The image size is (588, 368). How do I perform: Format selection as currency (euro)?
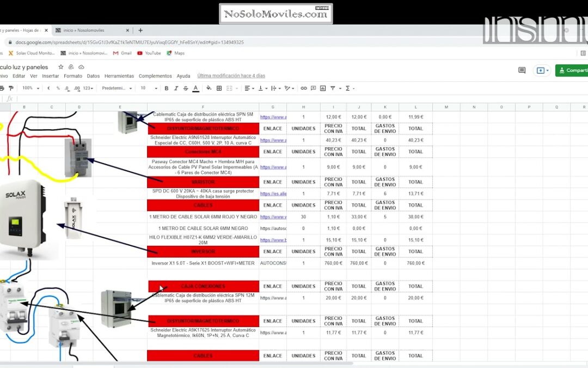point(49,88)
